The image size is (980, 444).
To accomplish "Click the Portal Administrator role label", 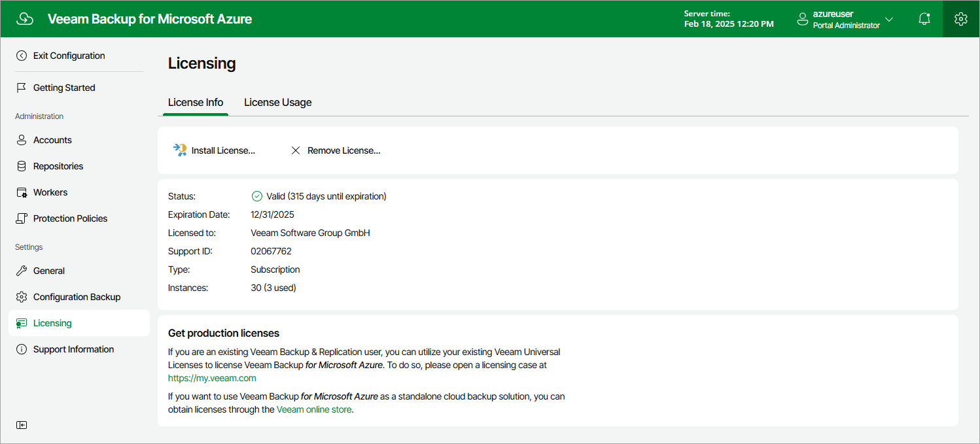I will point(847,26).
